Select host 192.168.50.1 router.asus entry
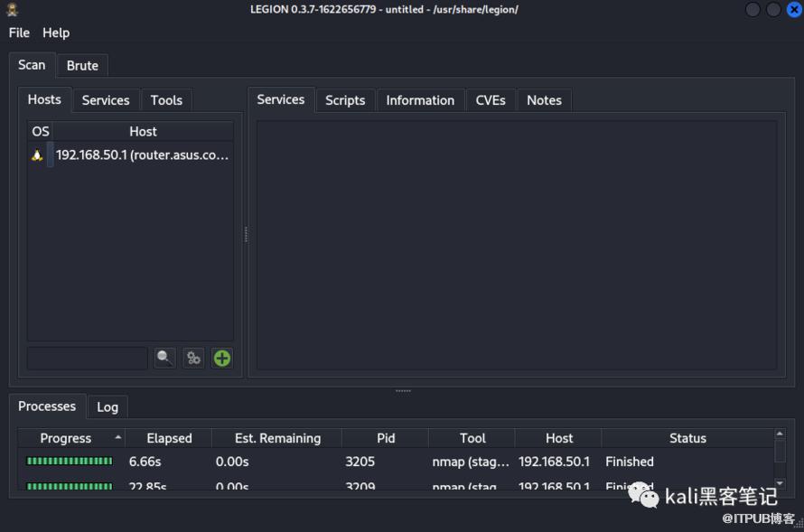 point(142,155)
